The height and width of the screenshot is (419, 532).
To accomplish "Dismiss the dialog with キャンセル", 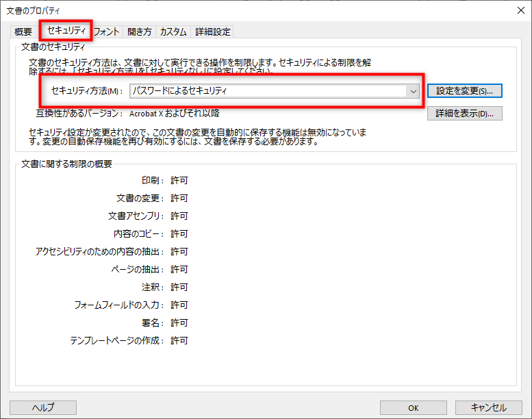I will 489,407.
